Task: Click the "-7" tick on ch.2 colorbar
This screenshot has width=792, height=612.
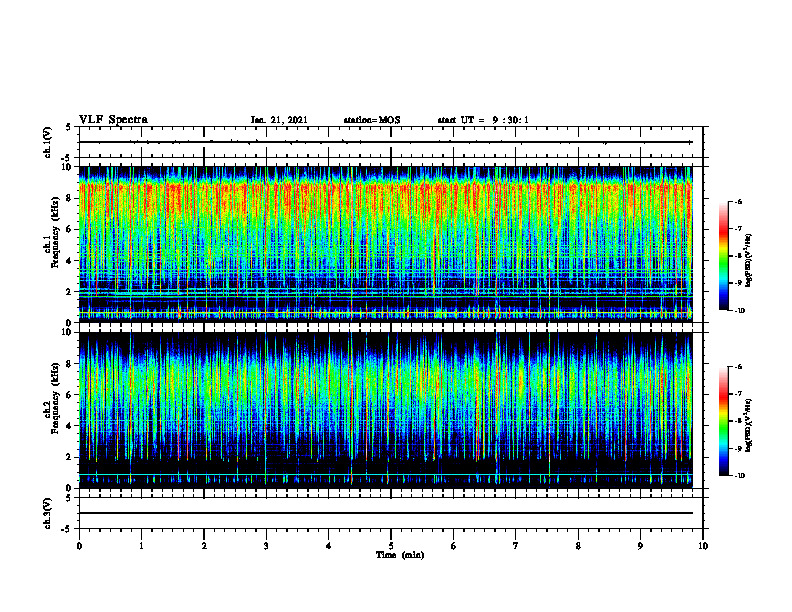Action: (738, 394)
